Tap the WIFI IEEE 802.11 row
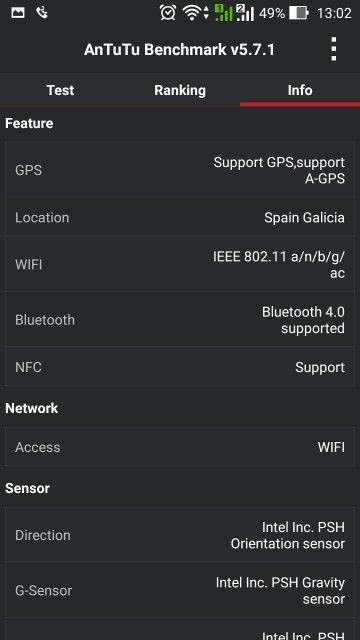This screenshot has height=640, width=360. pos(180,264)
